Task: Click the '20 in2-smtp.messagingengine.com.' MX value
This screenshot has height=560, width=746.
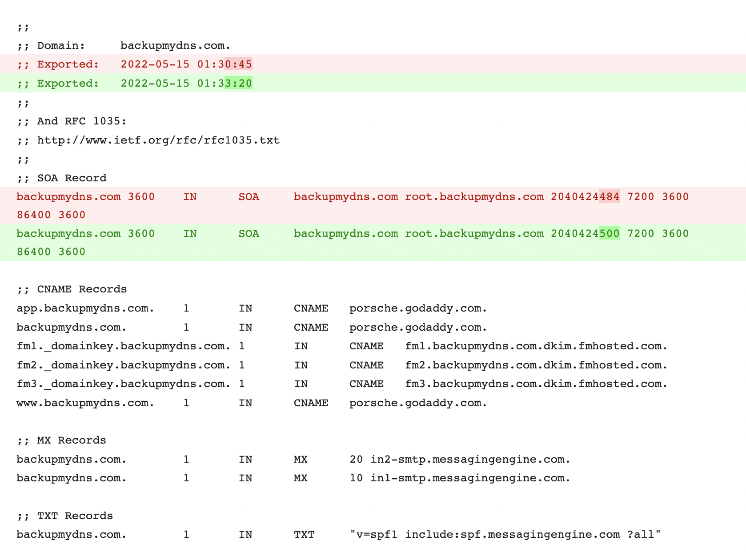Action: (460, 459)
